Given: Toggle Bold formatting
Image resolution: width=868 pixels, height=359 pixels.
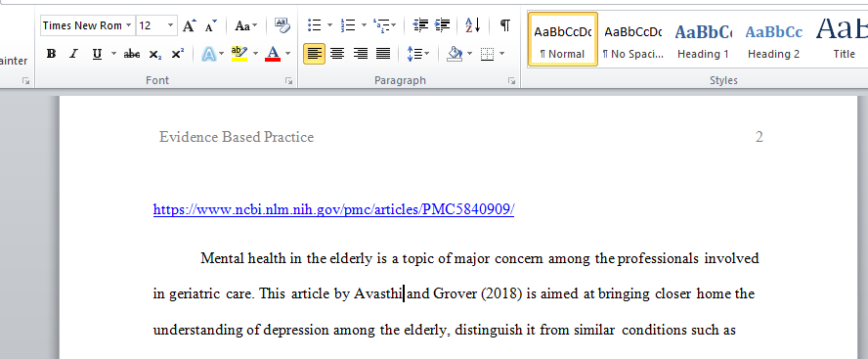Looking at the screenshot, I should (52, 54).
